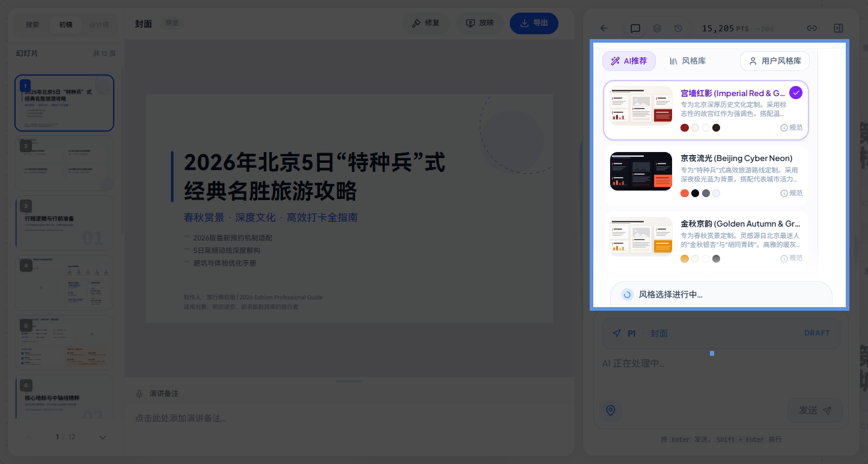The image size is (868, 464).
Task: Select the 京夜流光 Beijing Cyber Neon style
Action: click(x=706, y=176)
